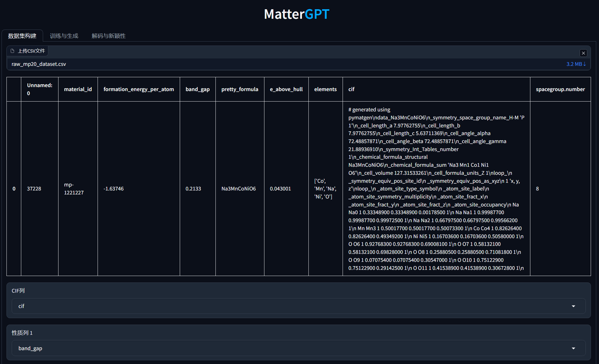Click the cif value input field

click(299, 306)
